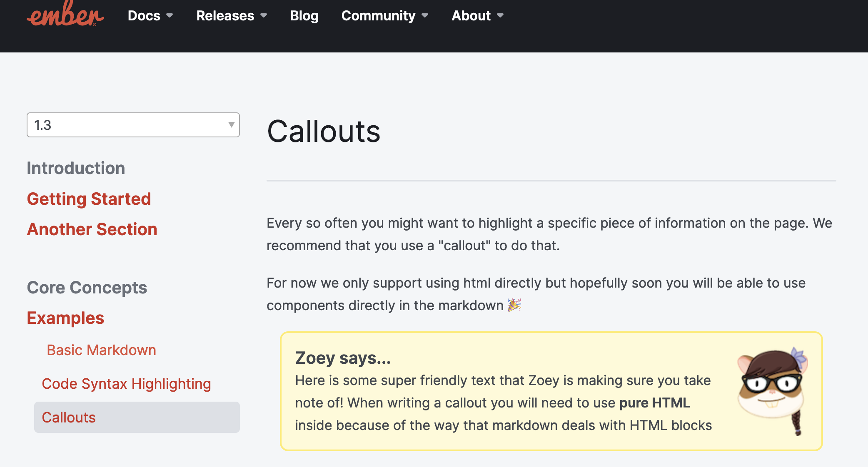Screen dimensions: 868x467
Task: Click the About dropdown chevron arrow
Action: (x=500, y=16)
